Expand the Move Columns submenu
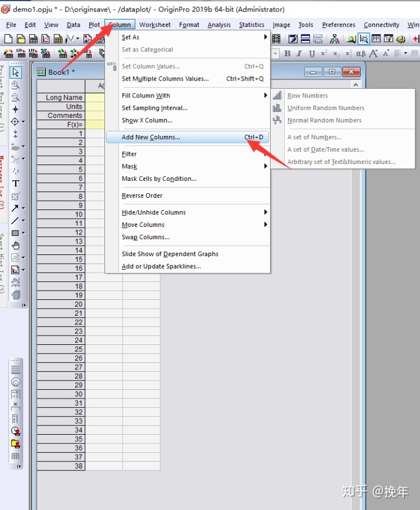This screenshot has height=510, width=420. 193,225
